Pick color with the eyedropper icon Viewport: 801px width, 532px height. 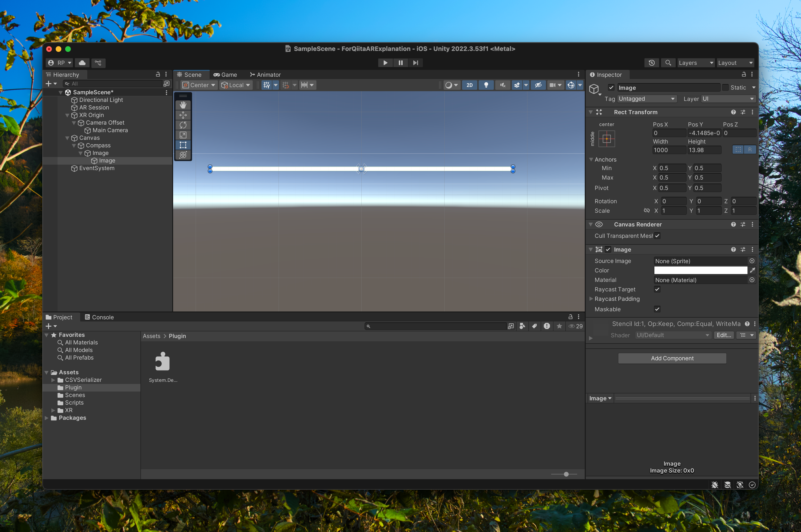click(752, 271)
